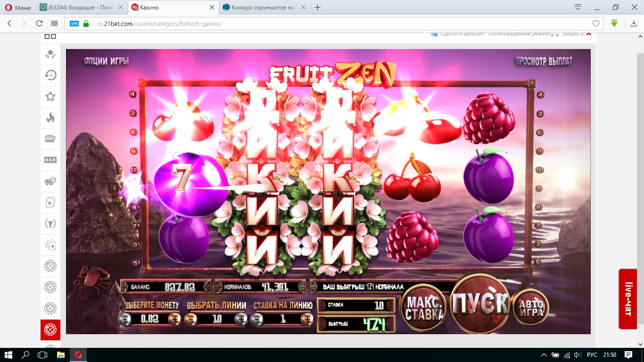
Task: Open the red live-чат tab
Action: point(628,299)
